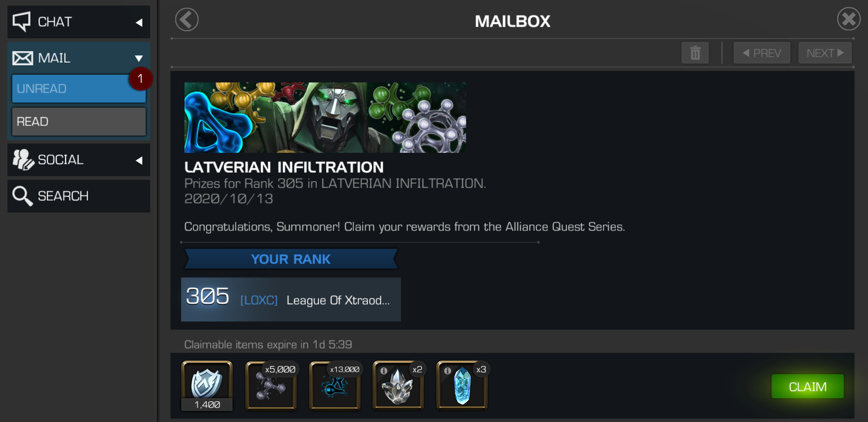Image resolution: width=868 pixels, height=422 pixels.
Task: Claim the rewards with the green Claim button
Action: click(807, 386)
